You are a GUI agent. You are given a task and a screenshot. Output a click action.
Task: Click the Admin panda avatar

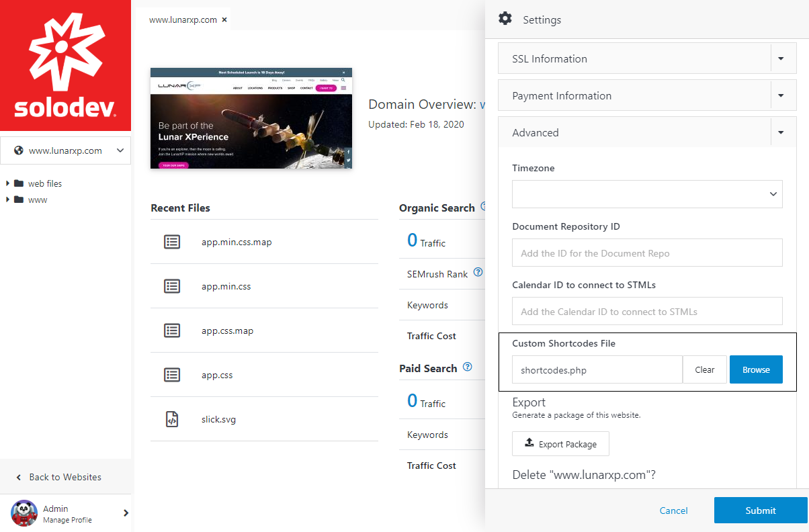click(24, 513)
